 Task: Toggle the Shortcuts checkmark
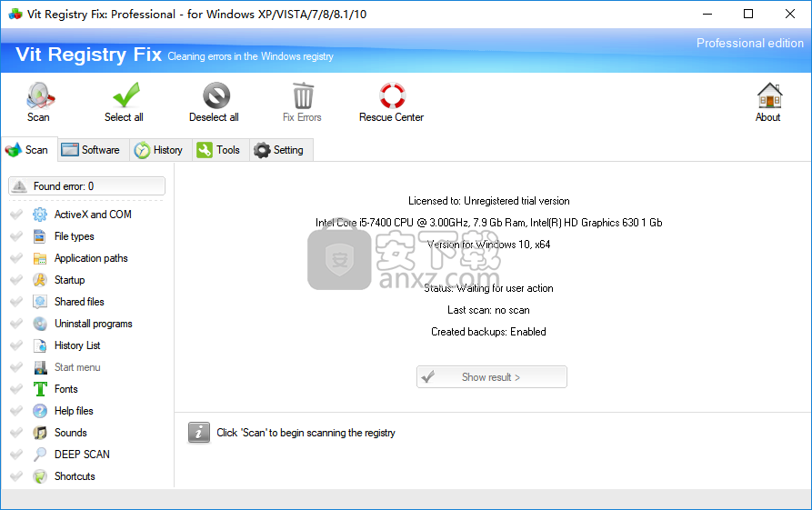16,475
